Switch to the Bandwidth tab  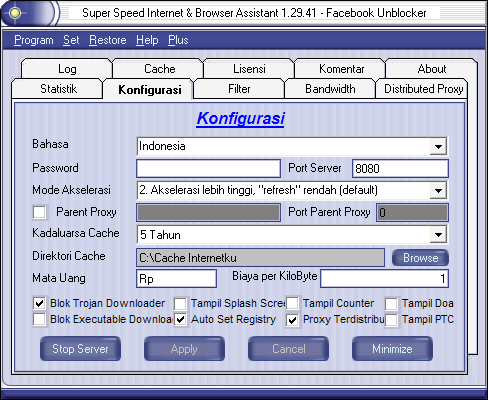(x=330, y=89)
